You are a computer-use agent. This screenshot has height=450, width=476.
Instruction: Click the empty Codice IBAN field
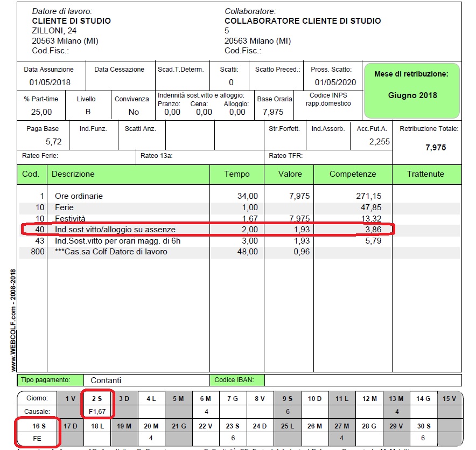pyautogui.click(x=362, y=380)
